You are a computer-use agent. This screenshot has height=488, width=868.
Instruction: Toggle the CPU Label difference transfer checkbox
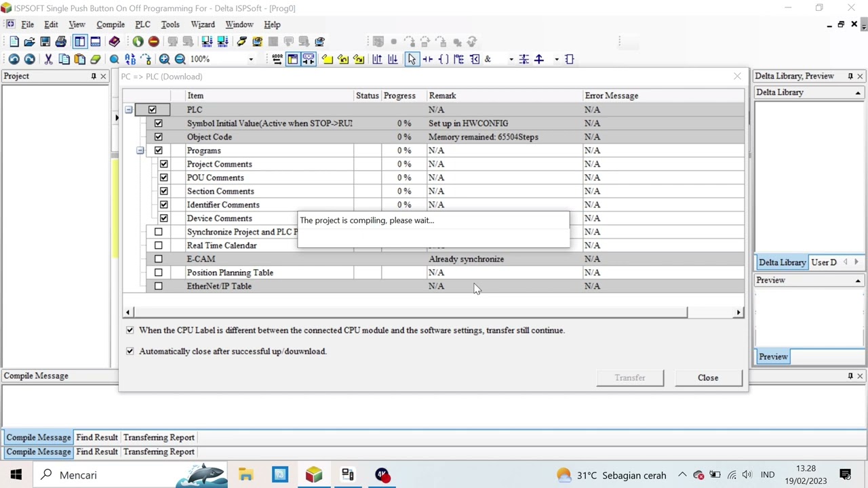point(130,330)
